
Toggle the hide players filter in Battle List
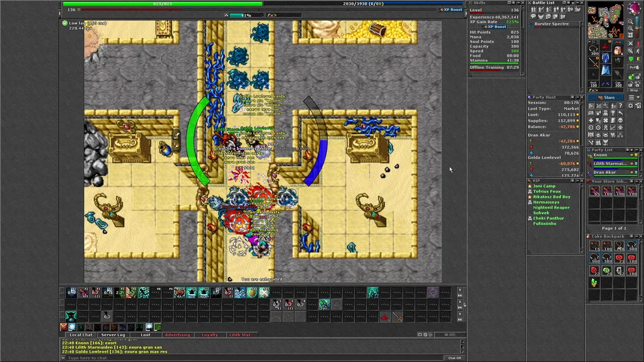click(534, 9)
